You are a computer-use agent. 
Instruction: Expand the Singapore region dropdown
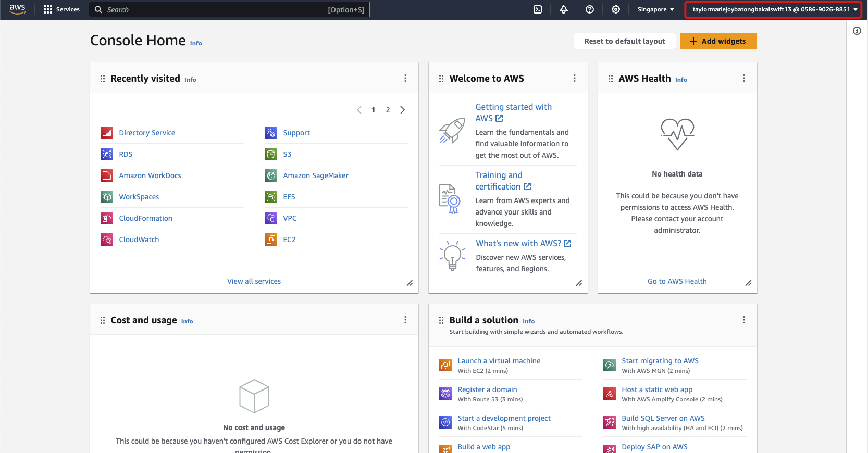[655, 9]
